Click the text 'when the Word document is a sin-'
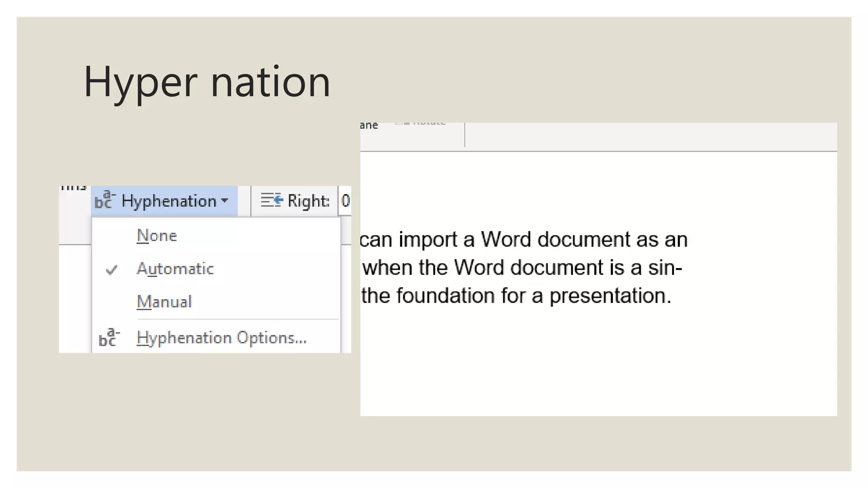The image size is (868, 488). 522,268
